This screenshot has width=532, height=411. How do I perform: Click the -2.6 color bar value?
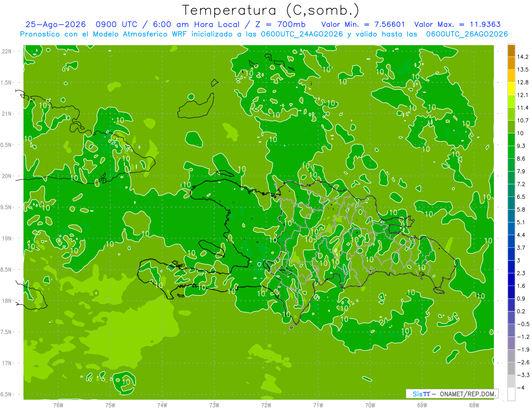click(x=523, y=362)
